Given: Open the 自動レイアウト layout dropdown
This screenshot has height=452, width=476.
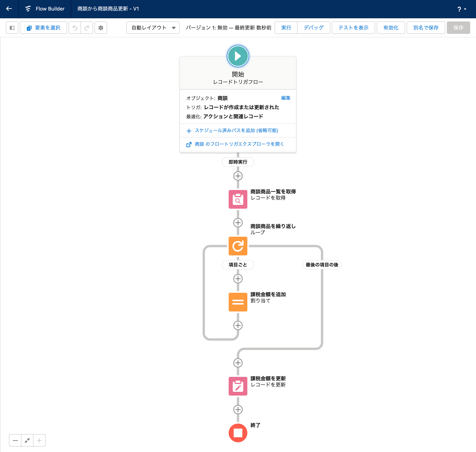Looking at the screenshot, I should pos(153,27).
